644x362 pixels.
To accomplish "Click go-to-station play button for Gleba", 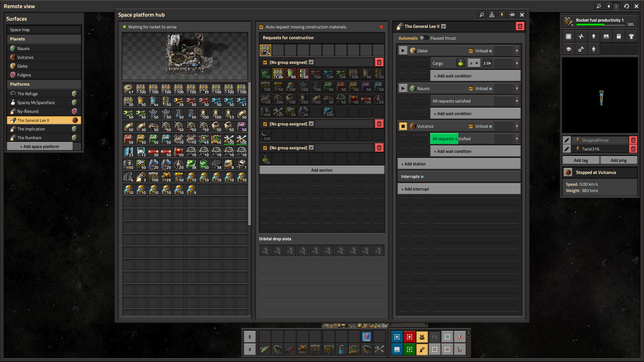I will (x=403, y=51).
